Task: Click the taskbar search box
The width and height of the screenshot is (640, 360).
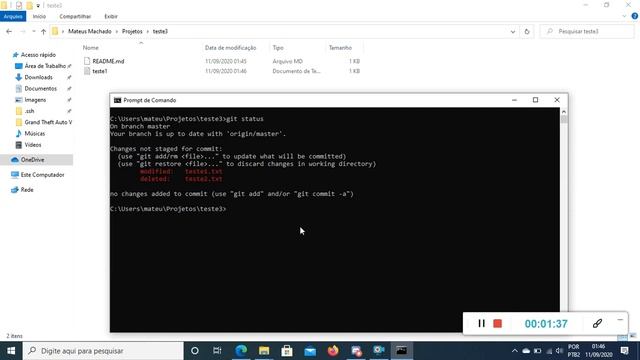Action: point(103,351)
